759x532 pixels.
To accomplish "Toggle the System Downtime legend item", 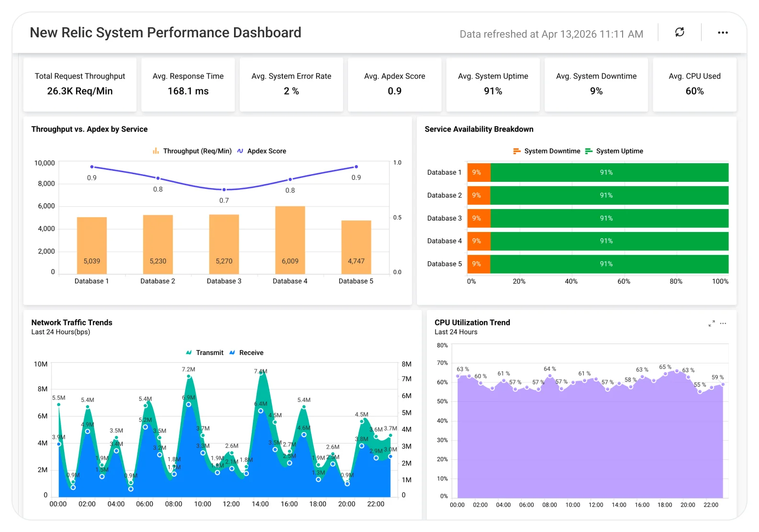I will pos(547,151).
